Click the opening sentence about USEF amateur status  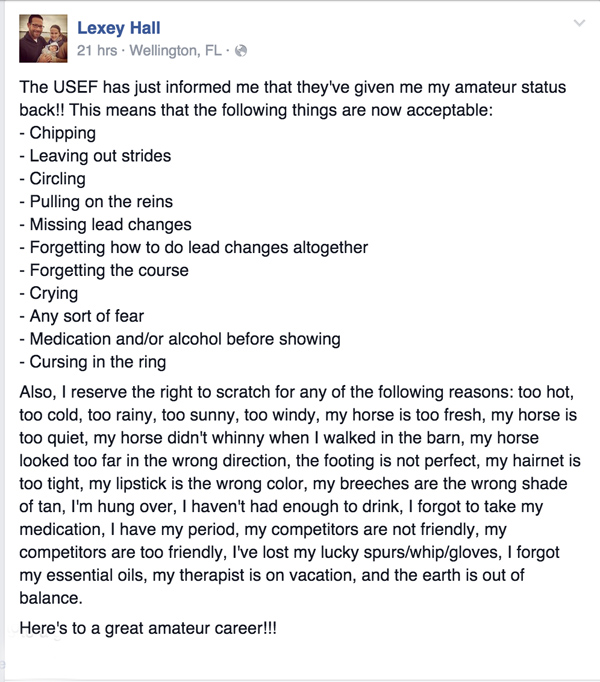(292, 99)
